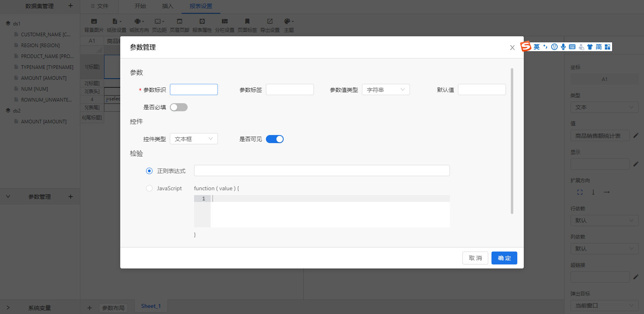Screen dimensions: 644x314
Task: Switch to the 插入 tab
Action: (x=167, y=6)
